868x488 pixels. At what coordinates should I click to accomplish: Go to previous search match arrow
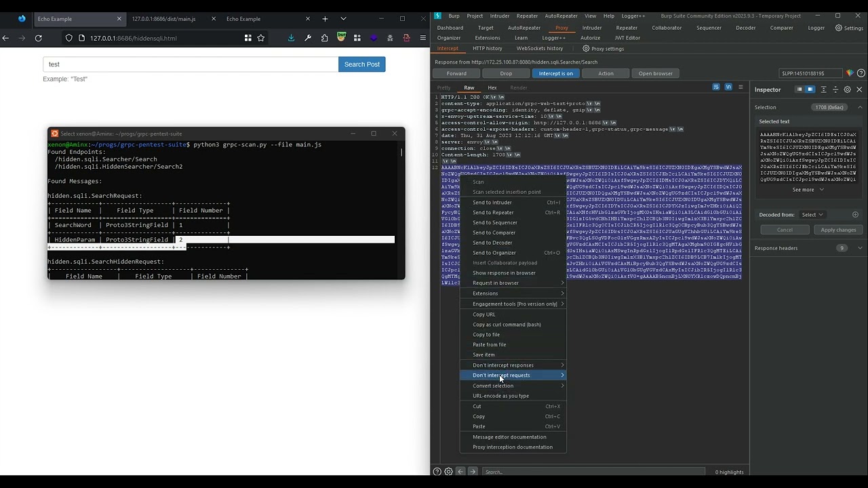[460, 472]
